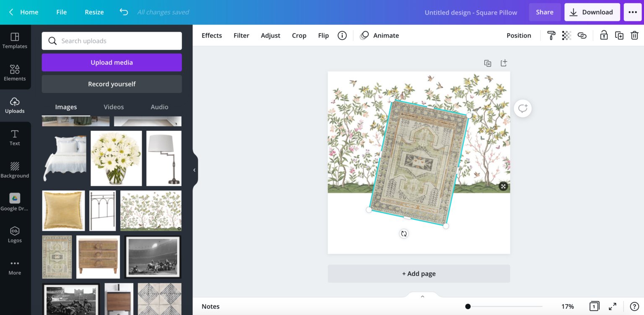Select the Text sidebar tool
644x315 pixels.
click(15, 138)
